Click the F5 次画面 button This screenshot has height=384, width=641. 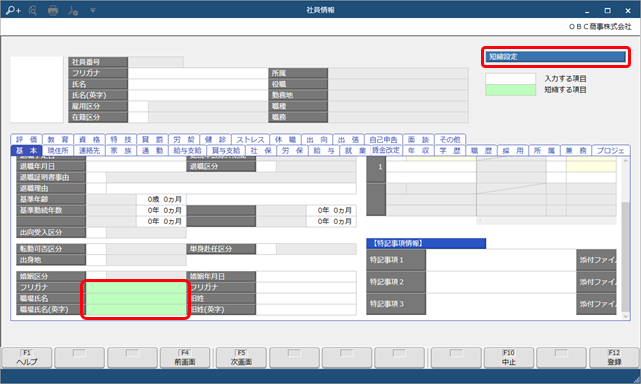[x=241, y=358]
